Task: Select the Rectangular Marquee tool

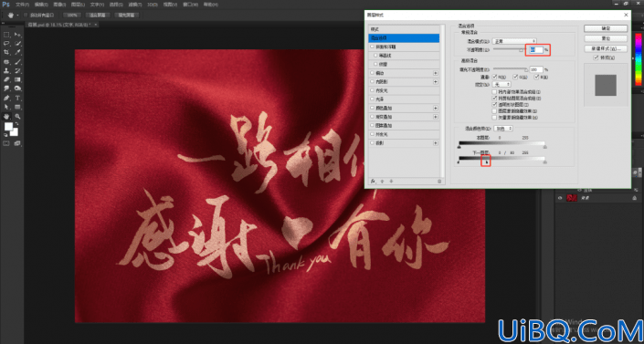Action: point(6,35)
